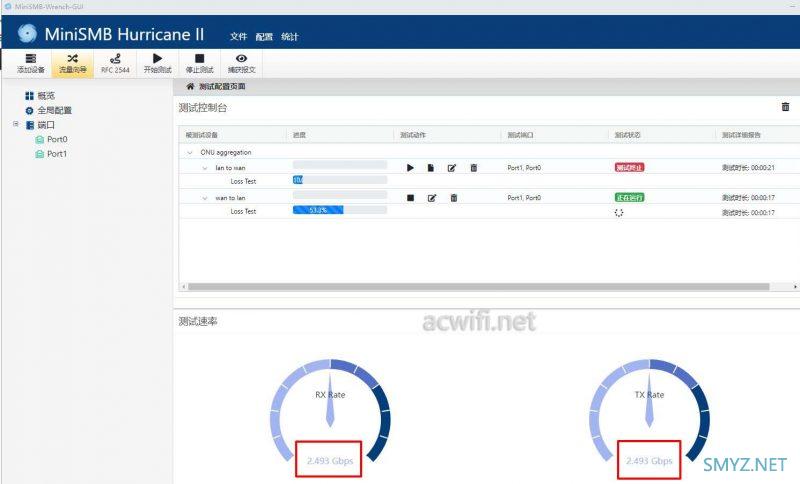The height and width of the screenshot is (484, 800).
Task: Click the 进度 column header
Action: [299, 135]
